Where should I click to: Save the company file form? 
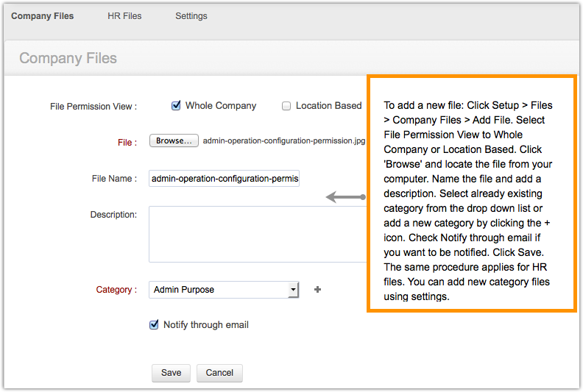(x=171, y=373)
